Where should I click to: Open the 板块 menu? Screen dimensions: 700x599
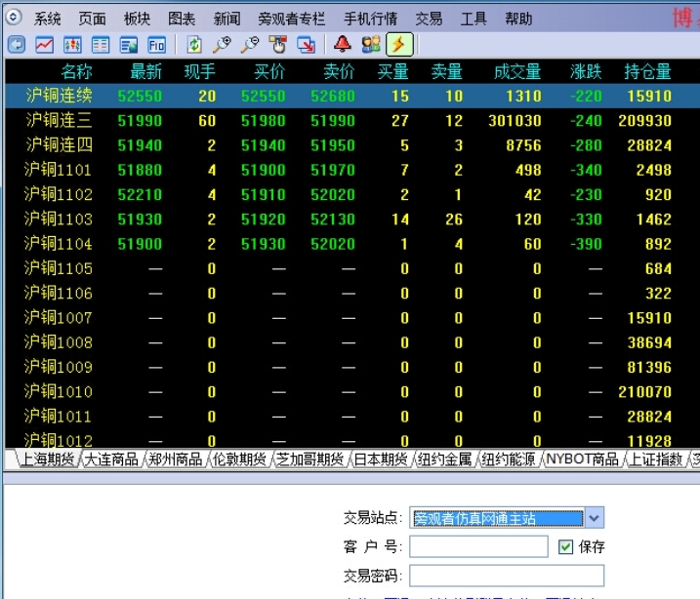137,19
